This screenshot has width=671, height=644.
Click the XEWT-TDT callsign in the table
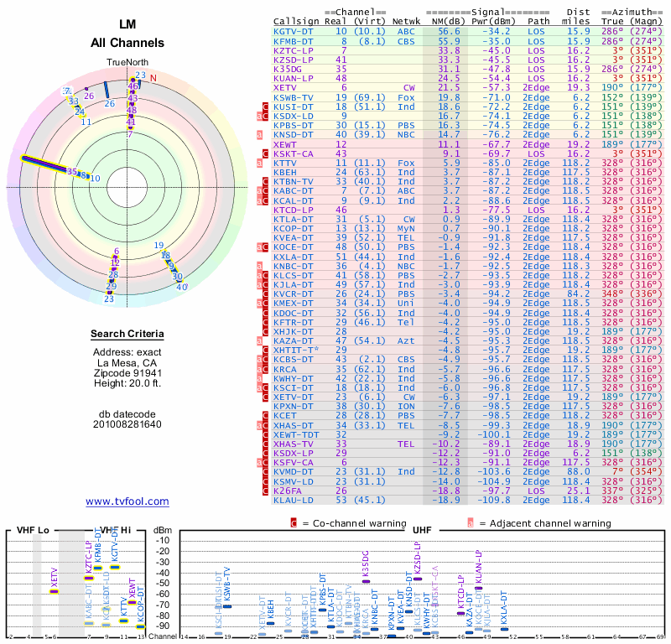(296, 434)
